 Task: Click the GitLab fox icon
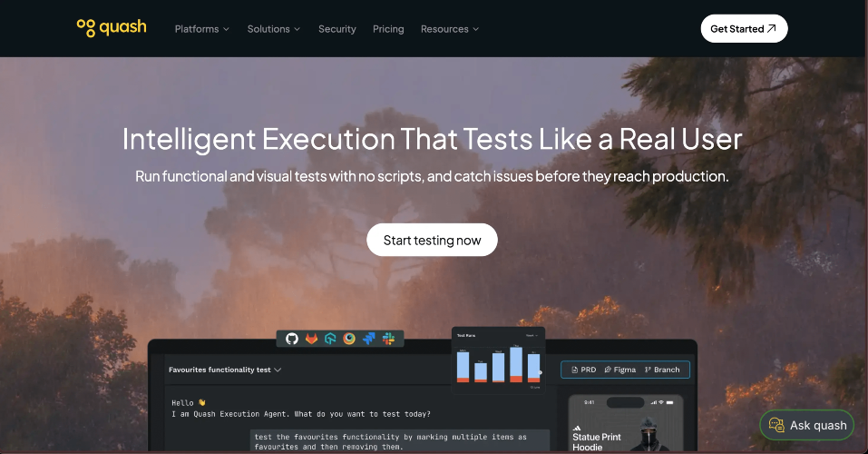tap(311, 338)
